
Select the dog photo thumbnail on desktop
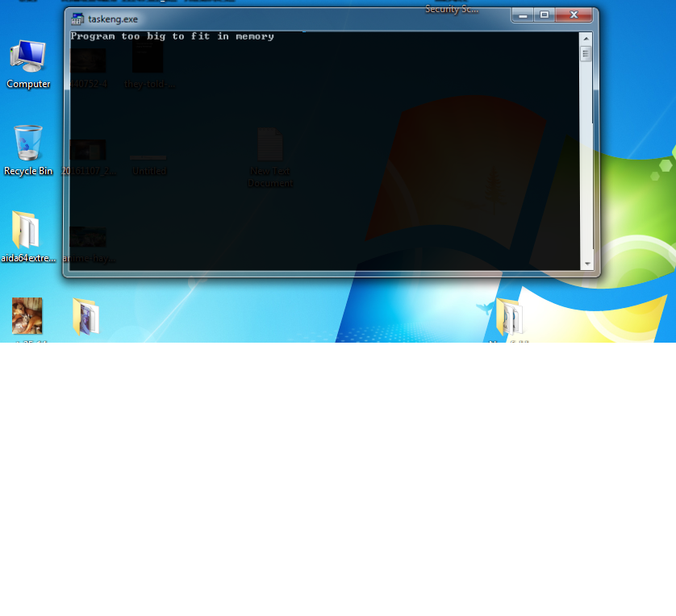click(x=27, y=316)
